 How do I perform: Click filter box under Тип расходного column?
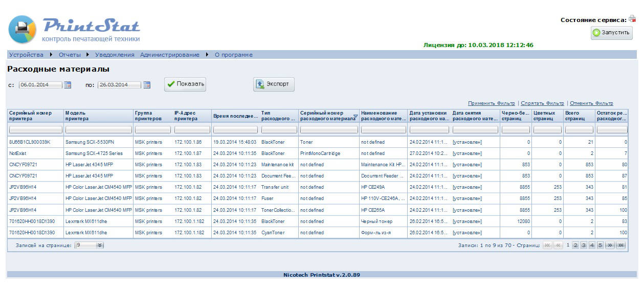pos(279,130)
